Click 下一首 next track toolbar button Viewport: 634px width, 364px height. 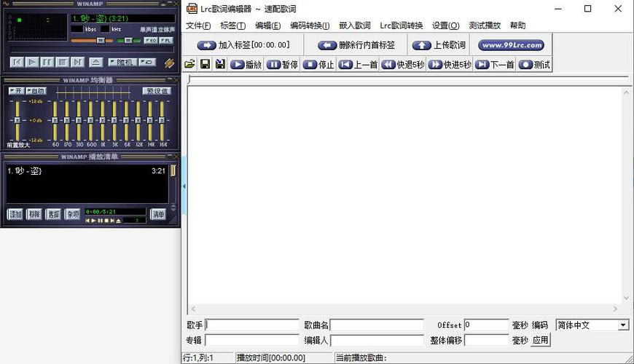[x=495, y=64]
